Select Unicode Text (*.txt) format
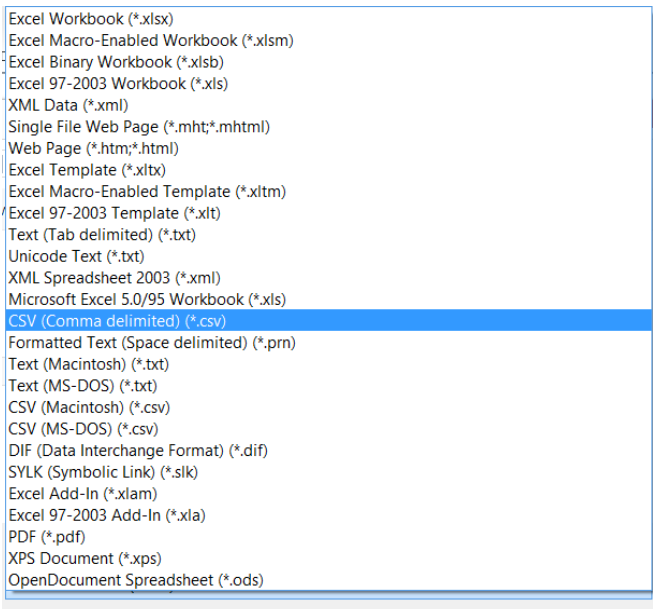 329,256
